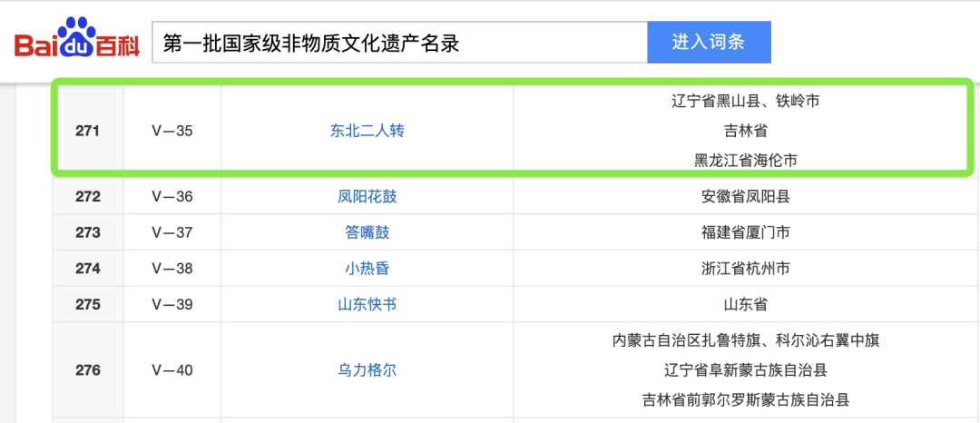Screen dimensions: 980x423
Task: Click the row number 276 cell
Action: (x=88, y=370)
